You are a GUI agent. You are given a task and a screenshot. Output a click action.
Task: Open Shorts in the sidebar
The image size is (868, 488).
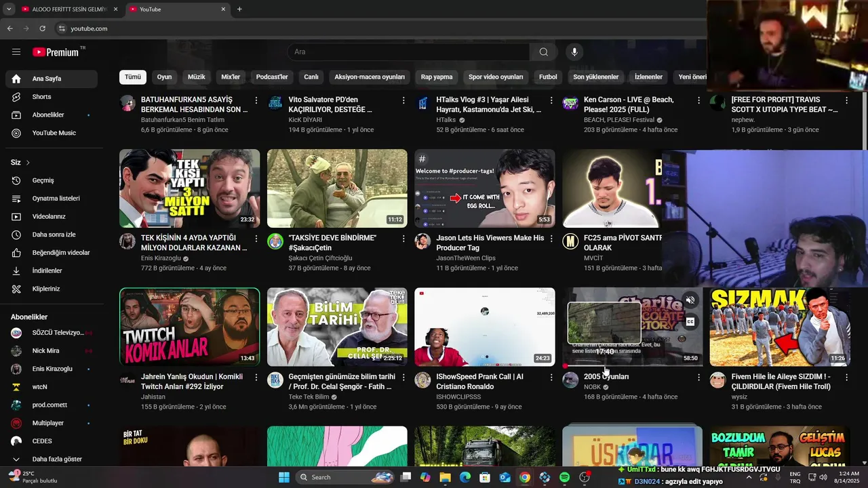(x=52, y=97)
